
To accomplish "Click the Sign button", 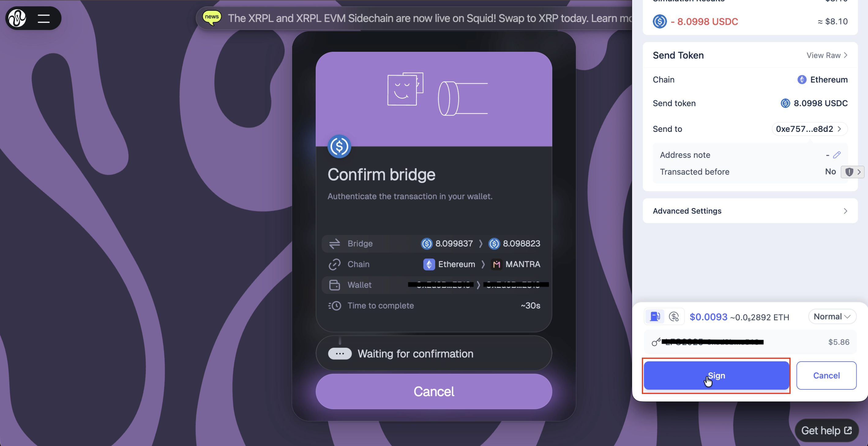I will point(716,376).
